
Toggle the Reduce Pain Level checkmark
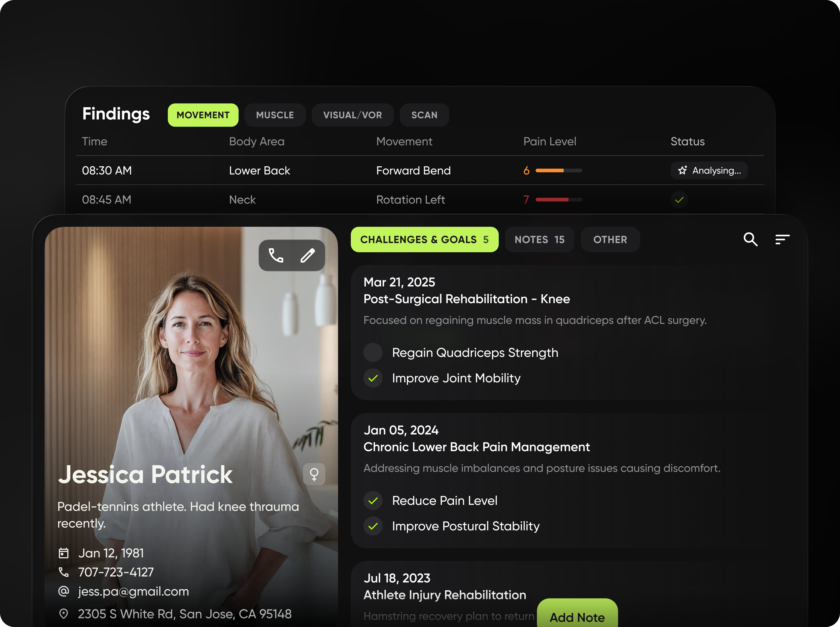tap(373, 500)
